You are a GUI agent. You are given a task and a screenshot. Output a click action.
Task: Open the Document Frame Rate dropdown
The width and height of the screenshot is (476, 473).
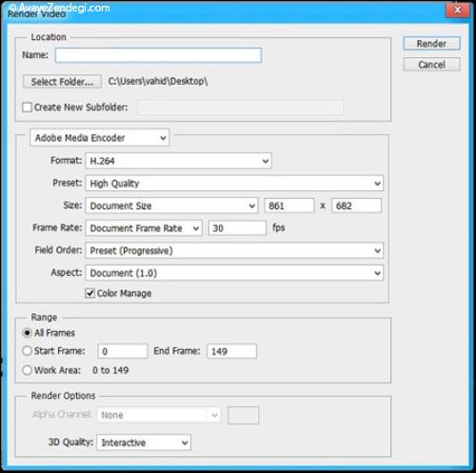coord(144,228)
